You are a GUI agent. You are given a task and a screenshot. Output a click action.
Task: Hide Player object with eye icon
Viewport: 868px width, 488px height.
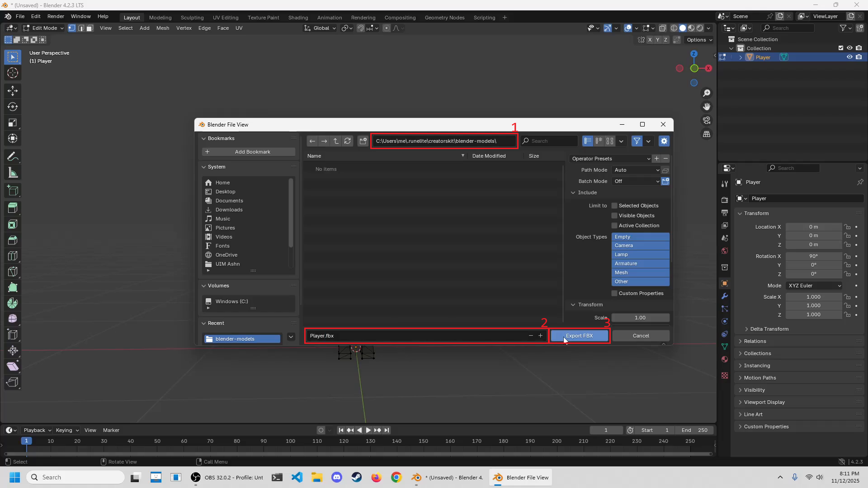(x=849, y=57)
